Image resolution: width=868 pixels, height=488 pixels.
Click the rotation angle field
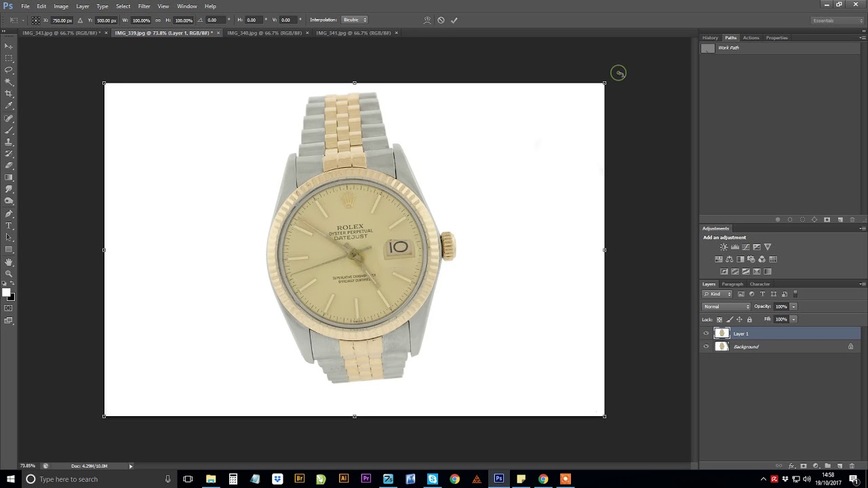216,20
